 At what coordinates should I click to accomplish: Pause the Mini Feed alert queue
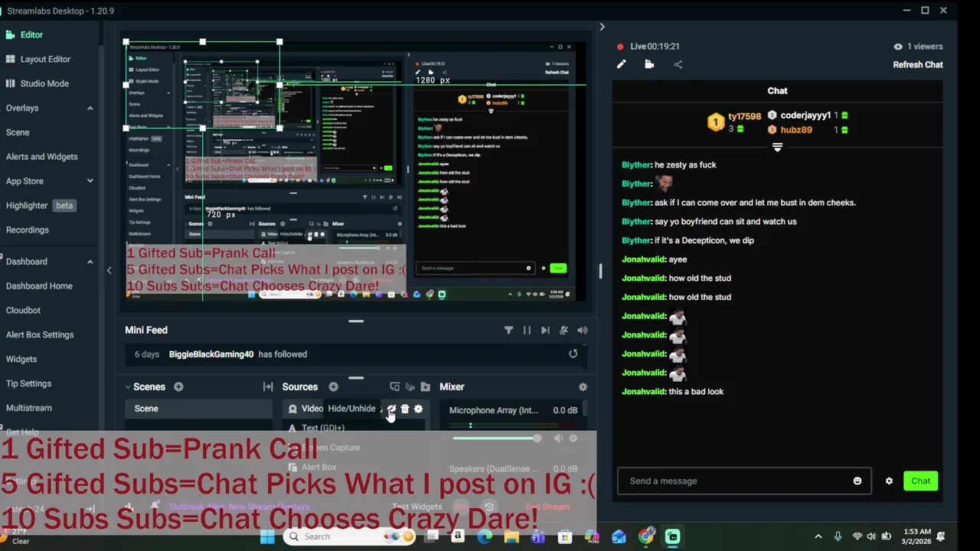pos(527,331)
